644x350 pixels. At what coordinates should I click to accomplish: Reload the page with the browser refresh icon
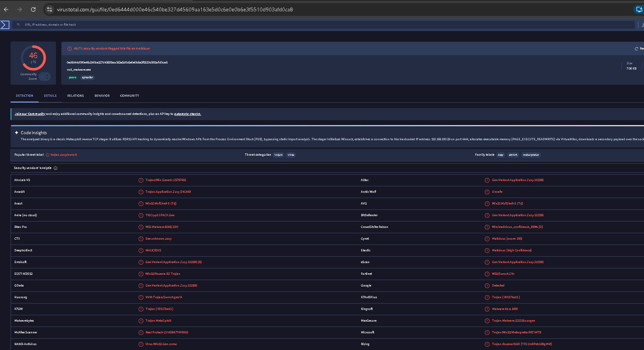tap(33, 9)
